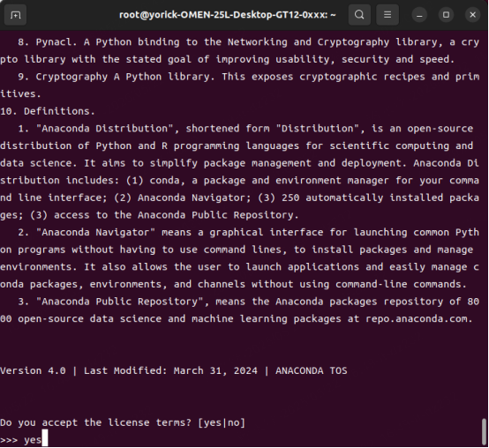Viewport: 489px width, 448px height.
Task: Click '250 automatically installed' text
Action: 363,198
